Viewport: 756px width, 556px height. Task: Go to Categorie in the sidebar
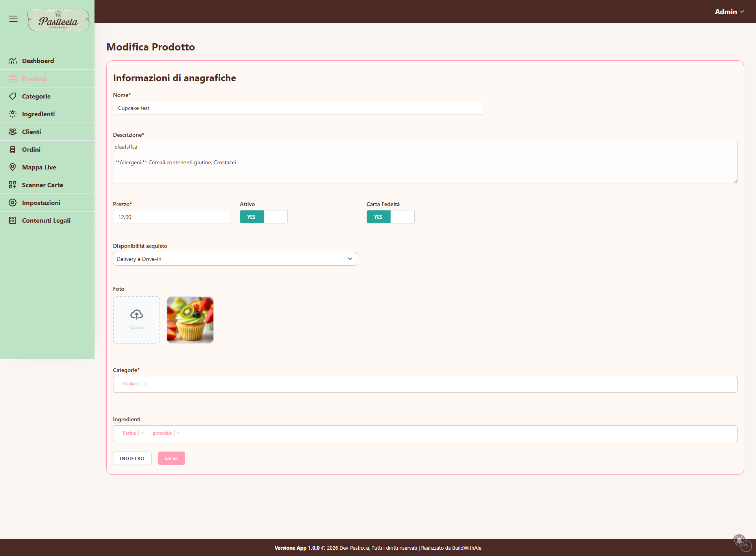click(47, 96)
